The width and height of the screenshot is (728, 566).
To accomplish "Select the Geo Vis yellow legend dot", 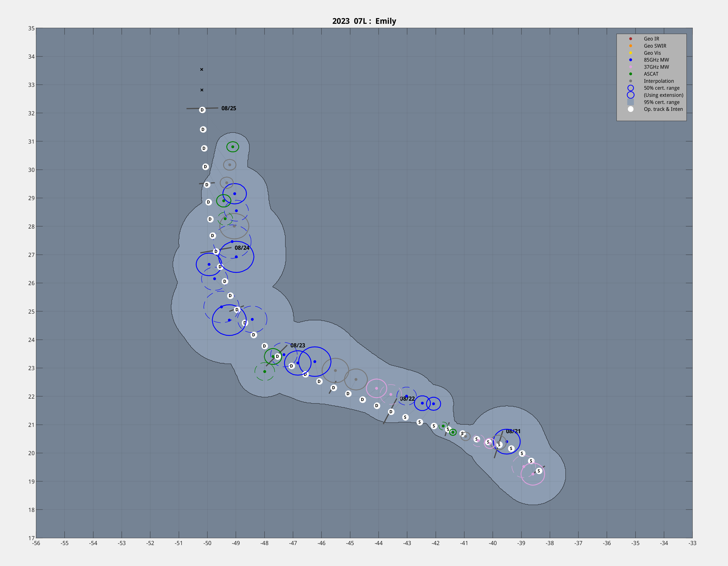I will tap(630, 53).
